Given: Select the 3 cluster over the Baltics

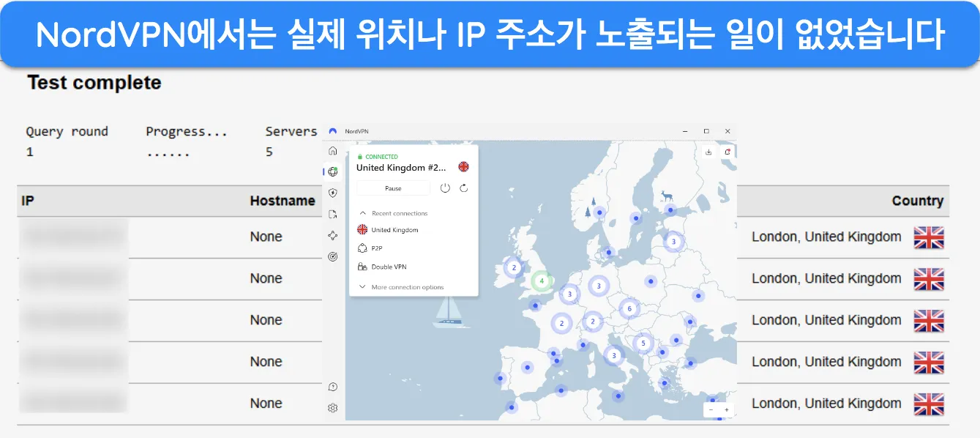Looking at the screenshot, I should 673,241.
